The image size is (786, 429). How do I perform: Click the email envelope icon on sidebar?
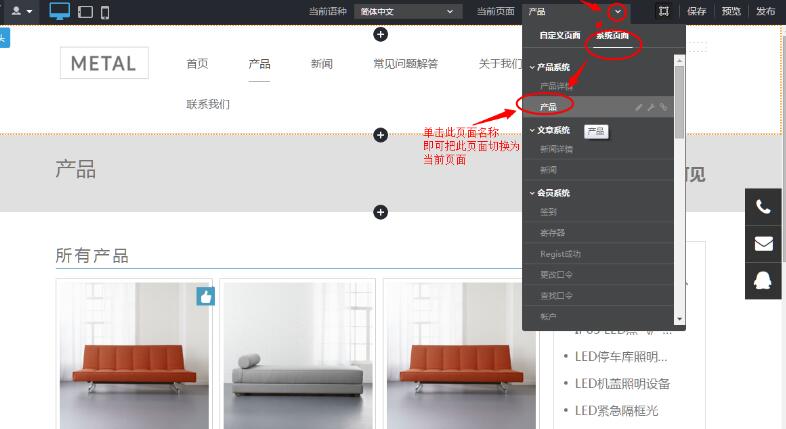click(763, 244)
